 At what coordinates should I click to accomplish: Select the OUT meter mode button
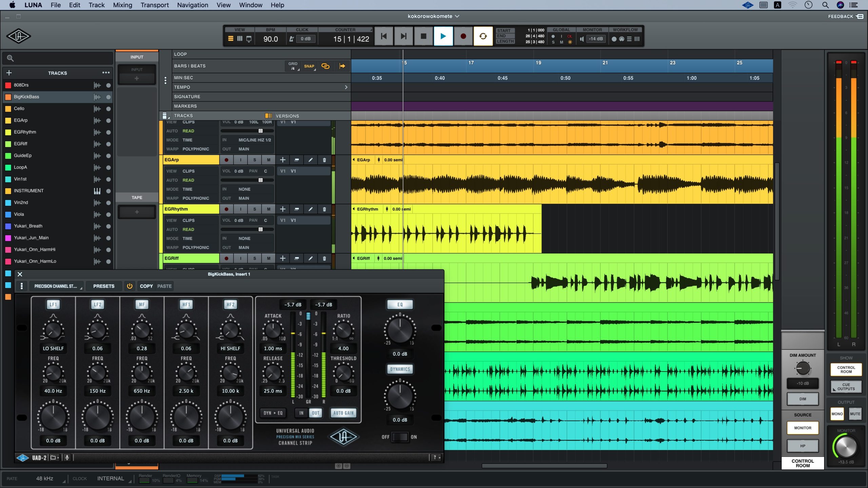[x=316, y=413]
